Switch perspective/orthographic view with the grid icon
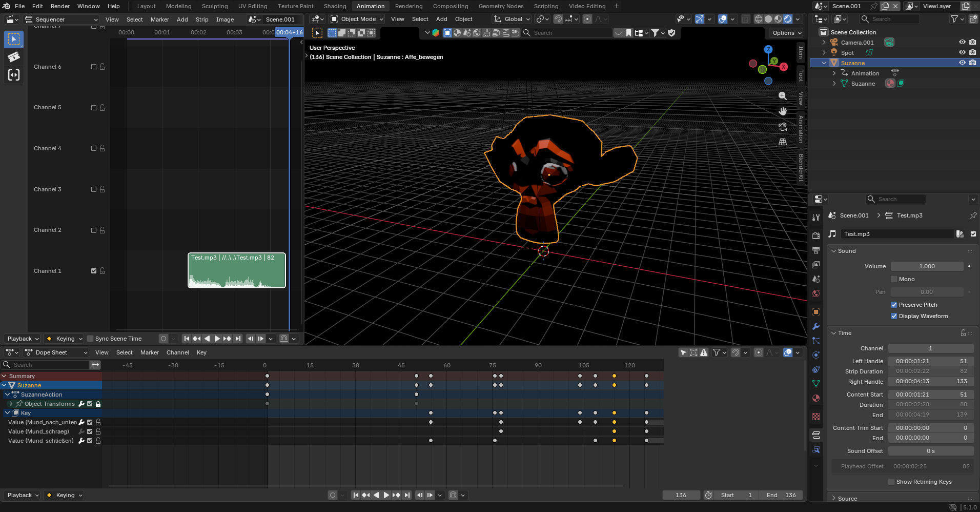The width and height of the screenshot is (980, 512). 783,142
